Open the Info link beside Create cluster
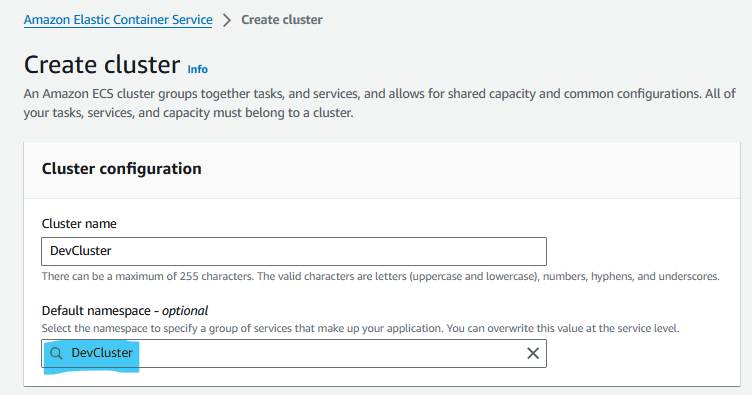 coord(197,70)
